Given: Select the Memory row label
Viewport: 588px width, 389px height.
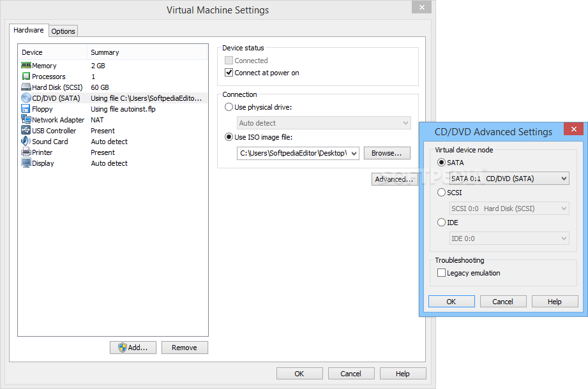Looking at the screenshot, I should (x=44, y=66).
